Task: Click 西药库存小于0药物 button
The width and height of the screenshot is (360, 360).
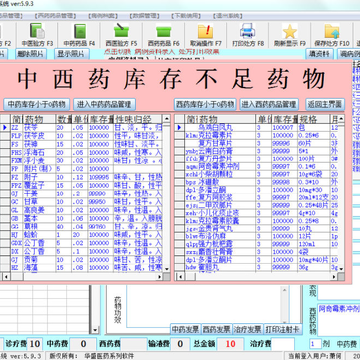Action: click(205, 104)
